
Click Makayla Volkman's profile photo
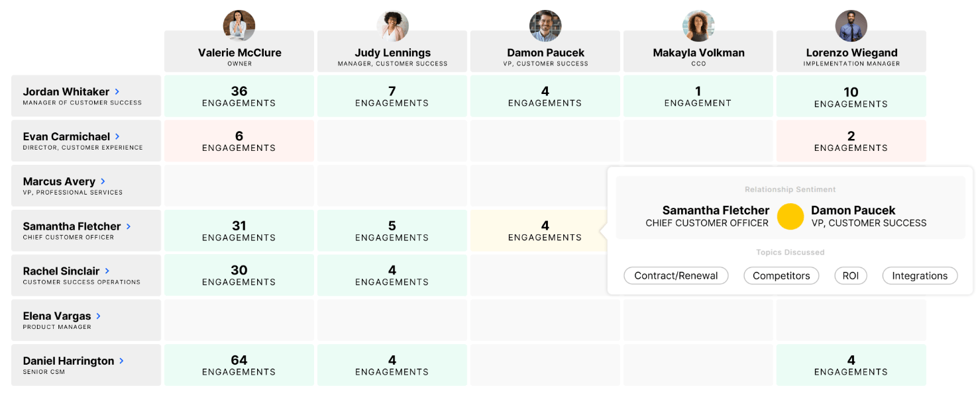tap(698, 26)
